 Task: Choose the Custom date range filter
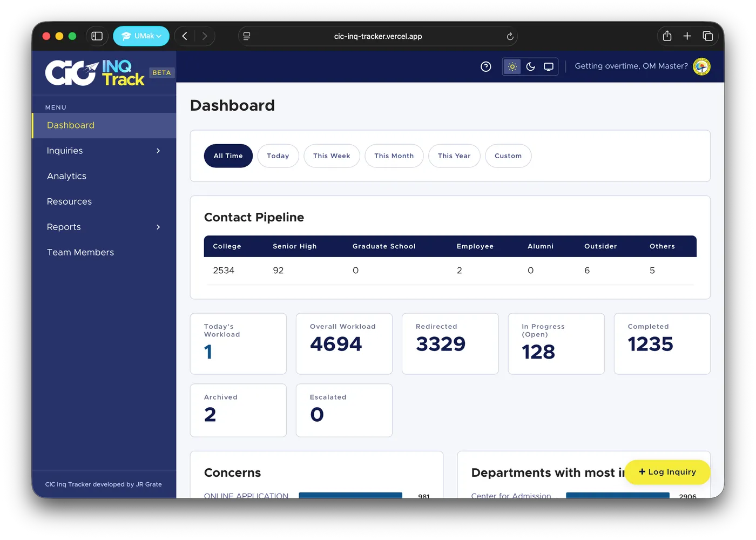click(x=508, y=156)
